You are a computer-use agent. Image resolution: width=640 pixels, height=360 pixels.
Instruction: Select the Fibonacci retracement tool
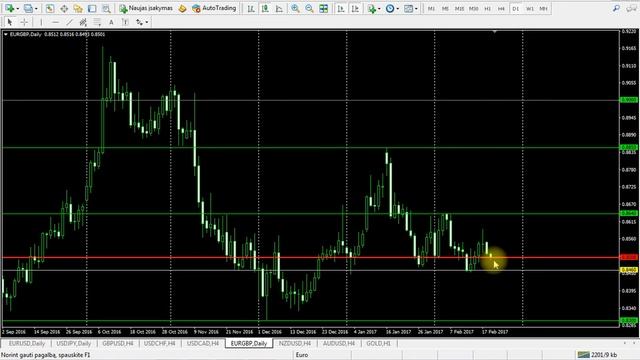(x=97, y=22)
